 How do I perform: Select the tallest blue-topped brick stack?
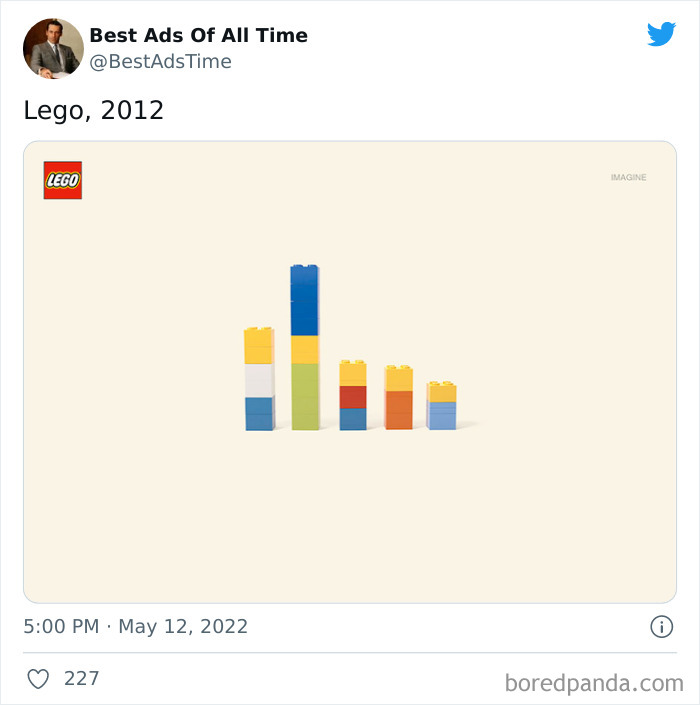(x=305, y=347)
